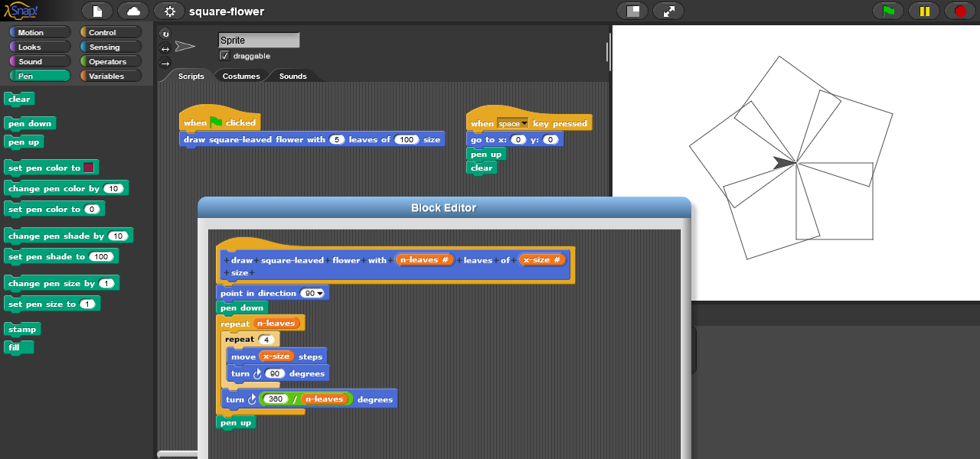Choose left-right only rotation style

click(x=165, y=48)
